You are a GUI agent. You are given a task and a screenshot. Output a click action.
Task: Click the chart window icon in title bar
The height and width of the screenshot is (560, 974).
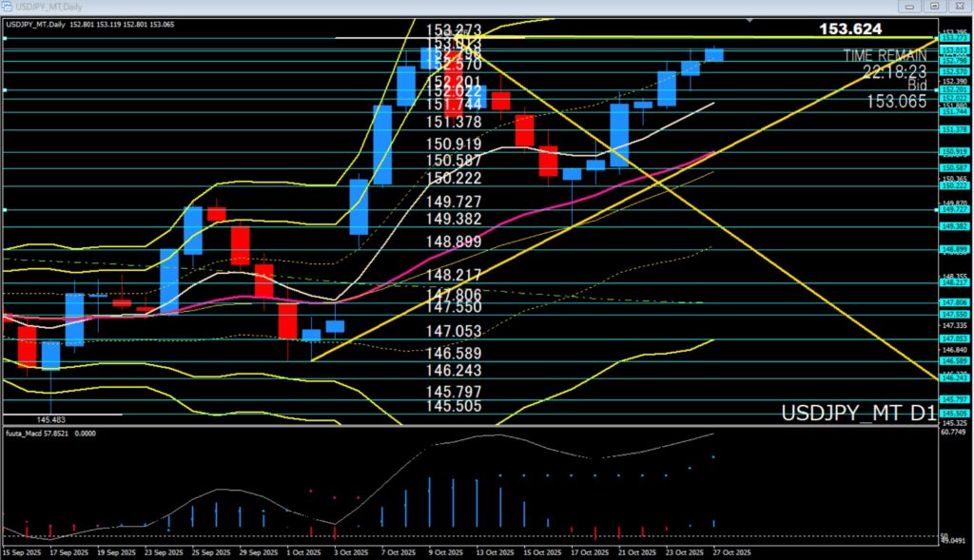[x=9, y=6]
